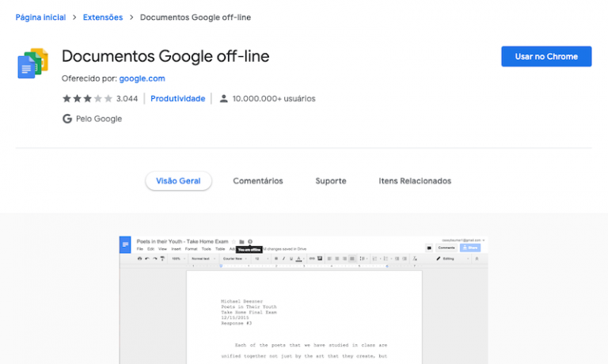
Task: Toggle bold in the preview toolbar
Action: click(276, 259)
